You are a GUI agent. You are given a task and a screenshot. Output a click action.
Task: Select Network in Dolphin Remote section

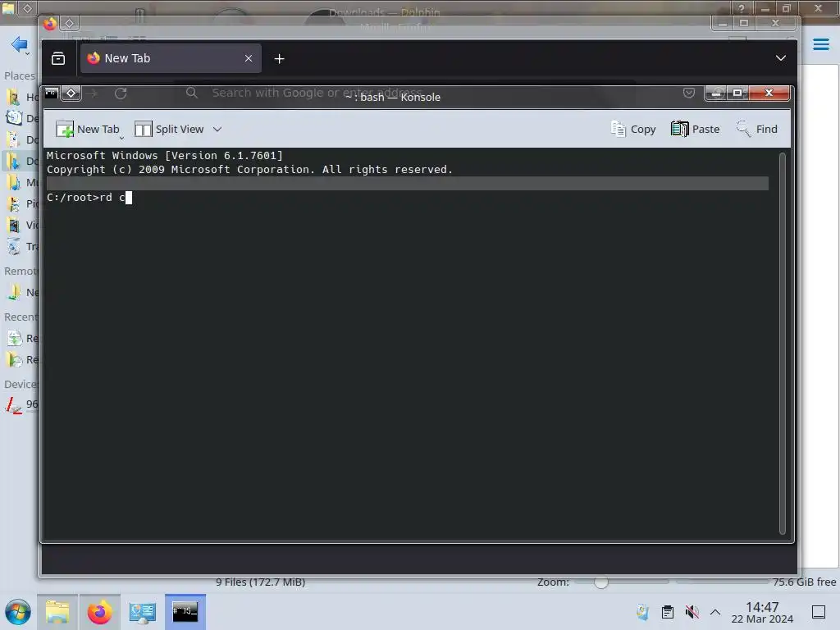pos(21,293)
